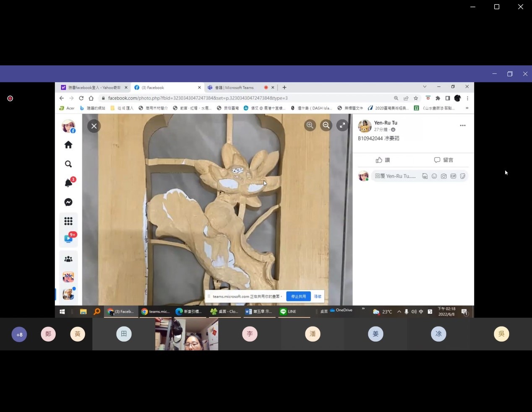Click the Facebook Home icon in sidebar
The height and width of the screenshot is (412, 532).
coord(68,145)
